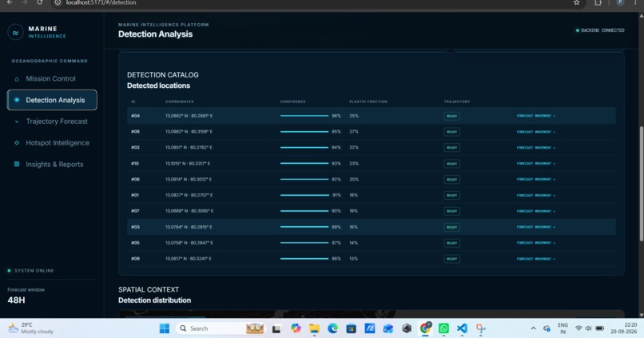Screen dimensions: 644x338
Task: Open the weather widget showing 29°C
Action: tap(31, 328)
